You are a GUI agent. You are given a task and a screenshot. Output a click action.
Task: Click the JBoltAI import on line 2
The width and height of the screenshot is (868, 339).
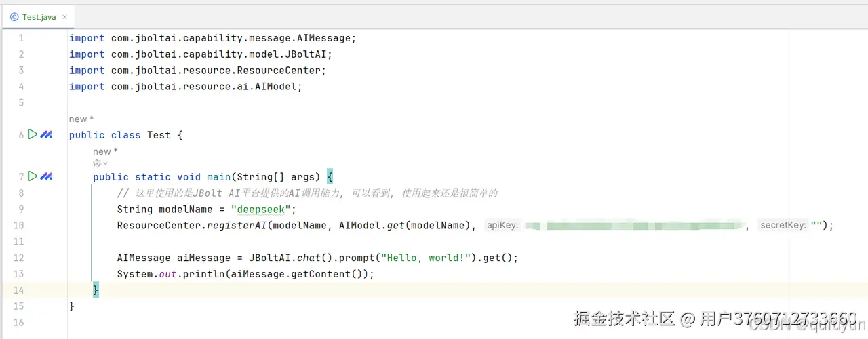tap(201, 55)
